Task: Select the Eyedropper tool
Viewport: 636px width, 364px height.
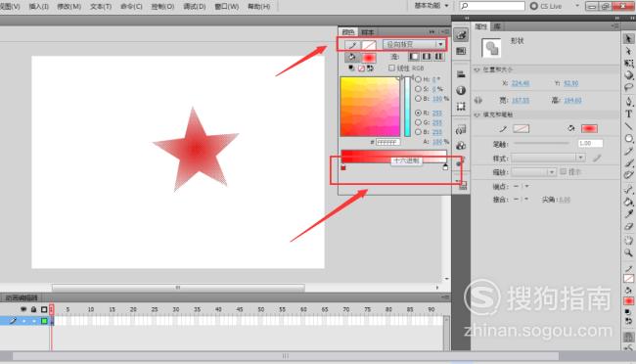Action: (628, 214)
